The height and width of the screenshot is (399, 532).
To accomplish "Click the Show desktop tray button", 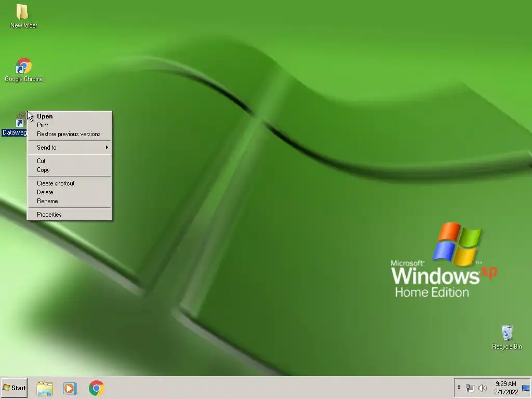I will coord(526,388).
